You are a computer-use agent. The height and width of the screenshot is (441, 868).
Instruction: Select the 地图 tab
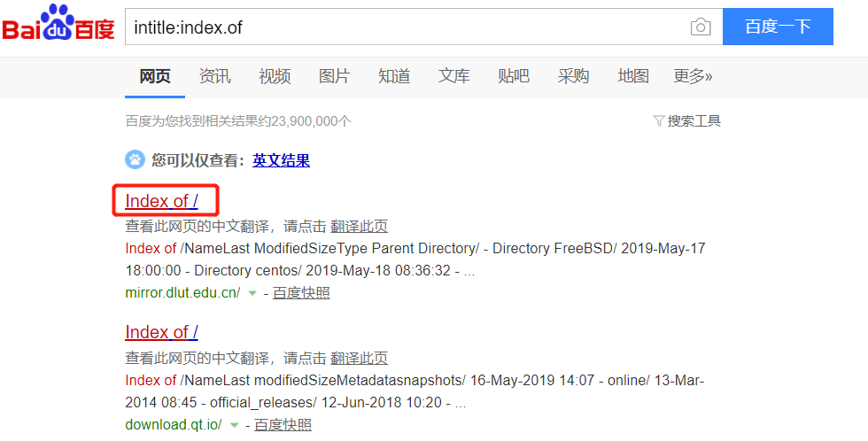tap(633, 76)
